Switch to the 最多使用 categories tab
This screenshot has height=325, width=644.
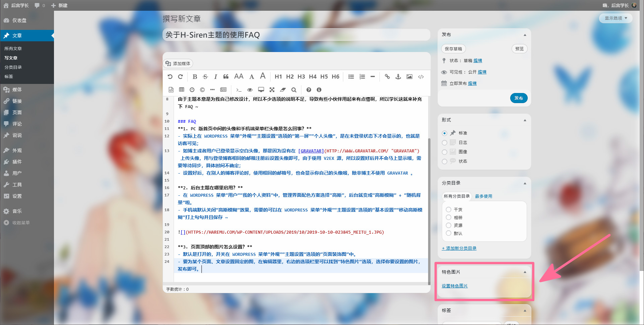(483, 196)
